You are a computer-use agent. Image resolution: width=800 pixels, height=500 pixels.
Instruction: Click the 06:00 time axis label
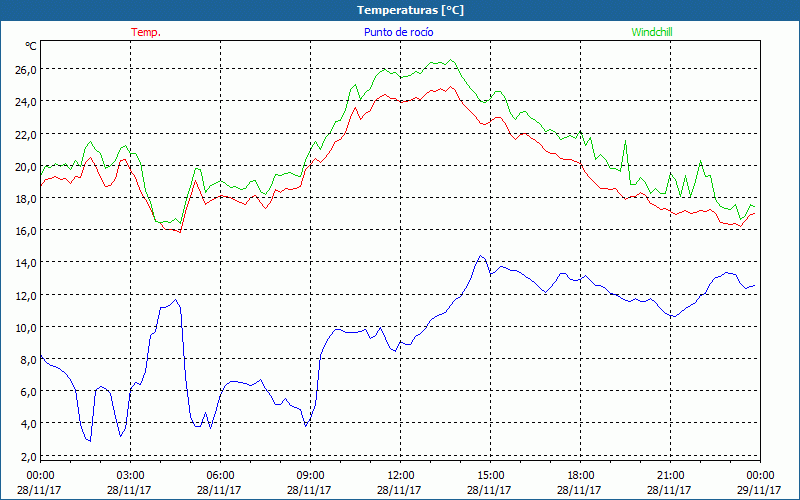pyautogui.click(x=220, y=476)
